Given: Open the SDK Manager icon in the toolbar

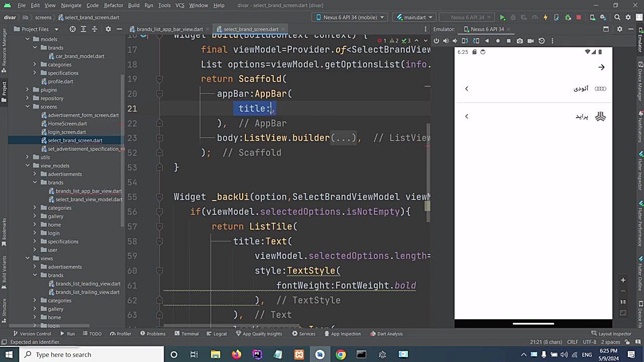Looking at the screenshot, I should click(x=603, y=18).
